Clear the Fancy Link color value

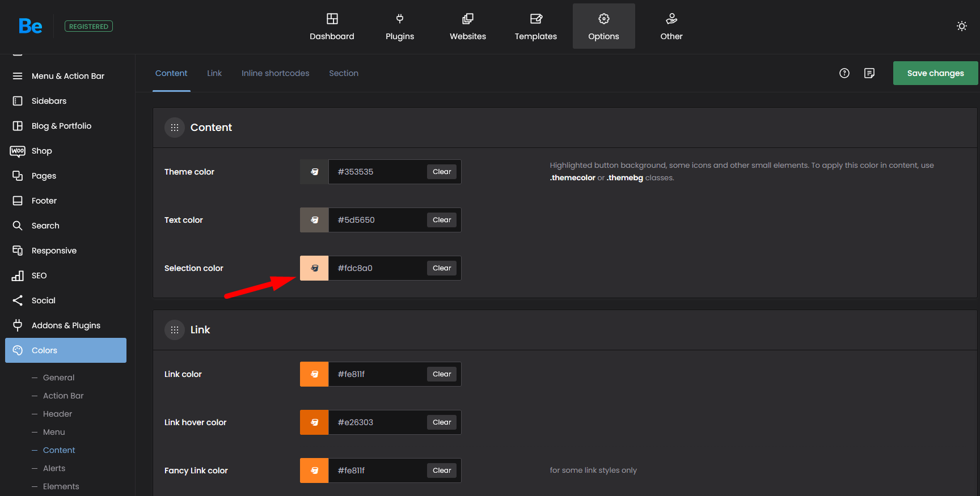(442, 470)
